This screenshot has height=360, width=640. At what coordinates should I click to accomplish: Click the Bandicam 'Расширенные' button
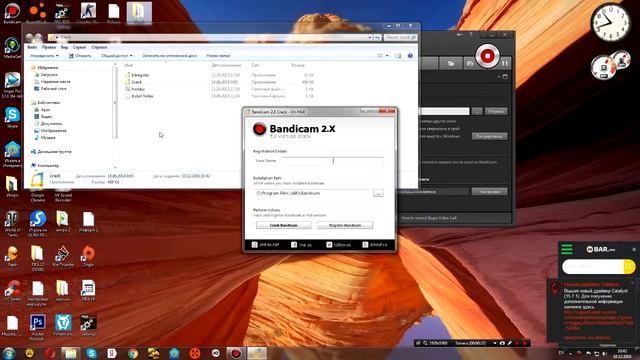coord(489,136)
